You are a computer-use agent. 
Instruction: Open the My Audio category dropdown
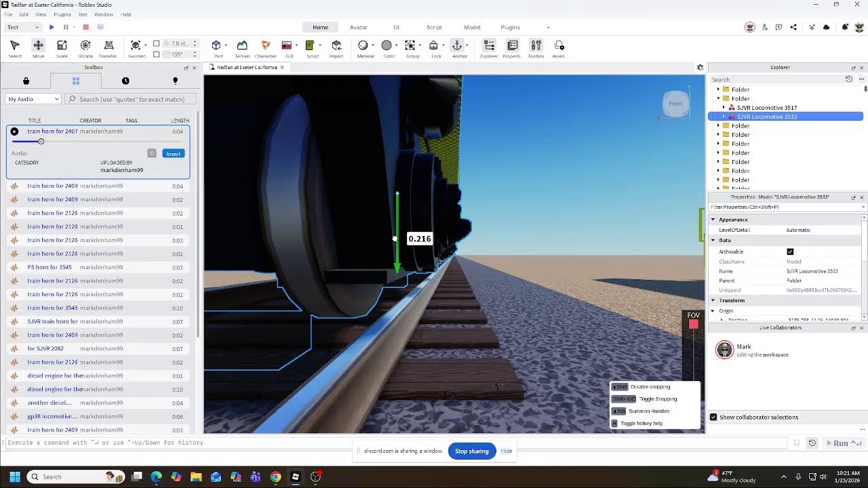33,99
